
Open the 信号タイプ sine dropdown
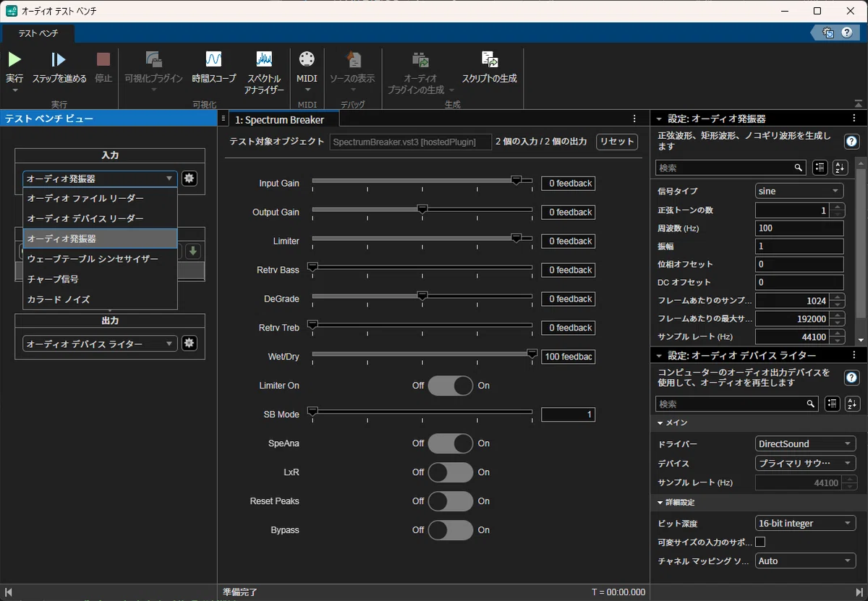(x=799, y=191)
